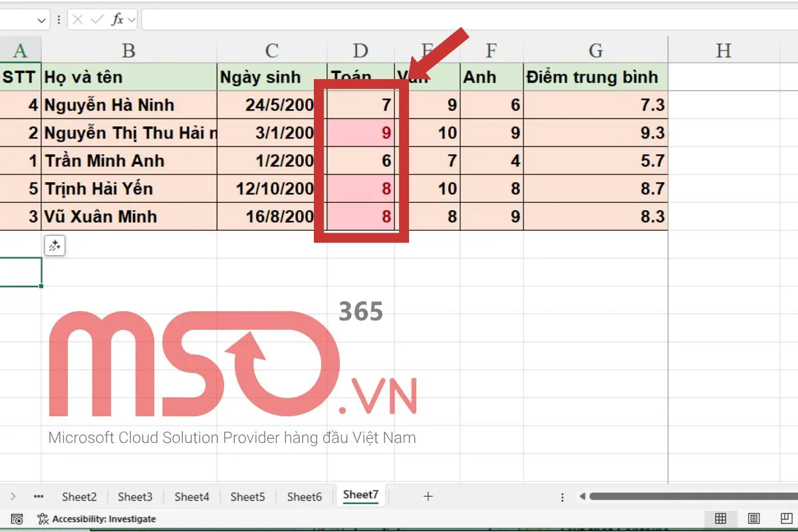Switch to Sheet5 tab
Screen dimensions: 798x532
tap(247, 497)
